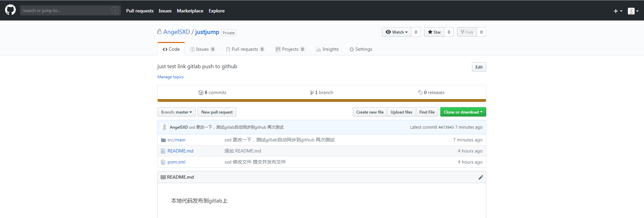
Task: Click the file icon beside pom.xml
Action: [x=163, y=162]
